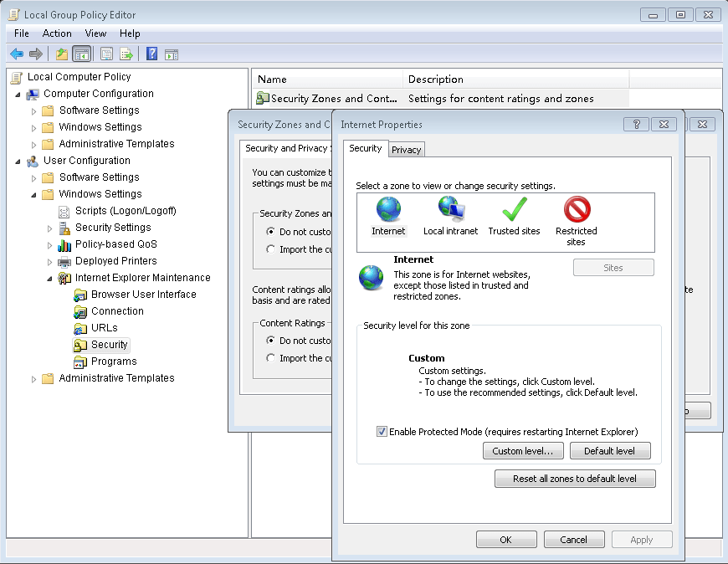728x564 pixels.
Task: Click the Forward arrow toolbar icon
Action: pyautogui.click(x=36, y=54)
